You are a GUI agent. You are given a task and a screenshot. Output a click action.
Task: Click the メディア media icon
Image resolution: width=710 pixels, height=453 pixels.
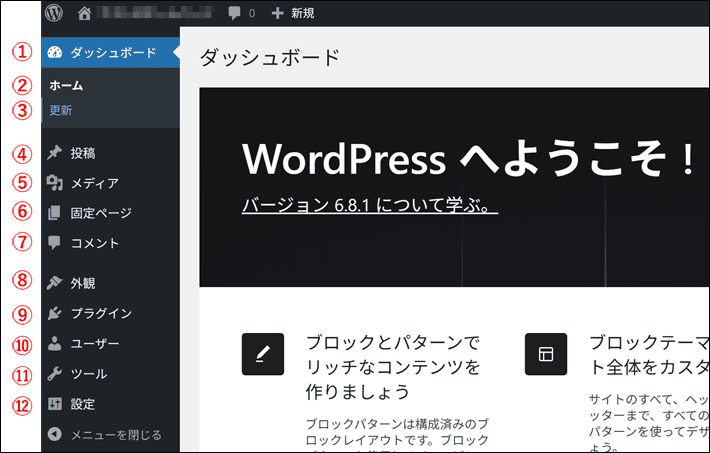(54, 183)
